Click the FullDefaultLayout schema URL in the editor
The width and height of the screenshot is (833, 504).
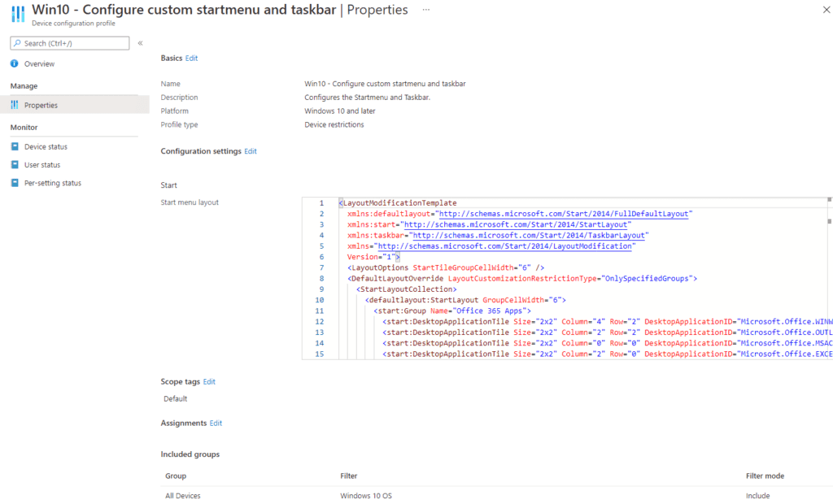(563, 214)
